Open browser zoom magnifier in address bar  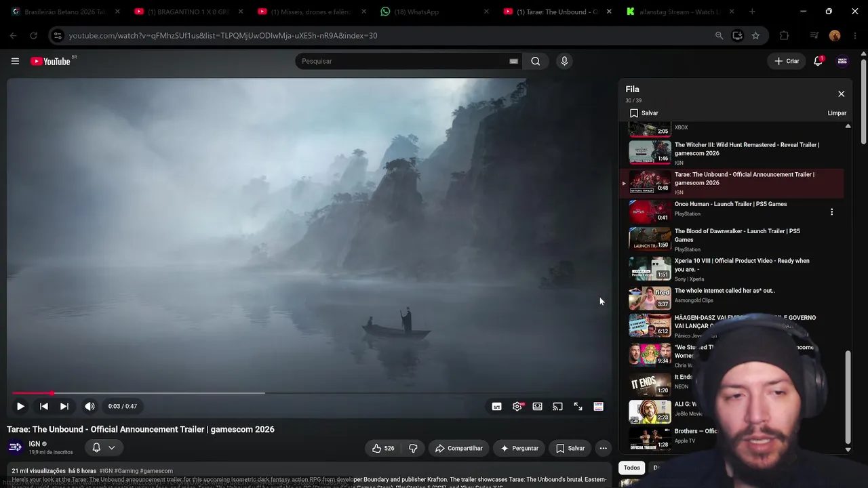click(719, 35)
